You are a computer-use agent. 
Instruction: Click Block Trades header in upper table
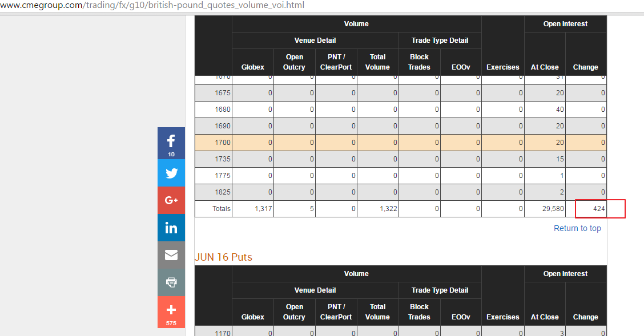tap(419, 62)
